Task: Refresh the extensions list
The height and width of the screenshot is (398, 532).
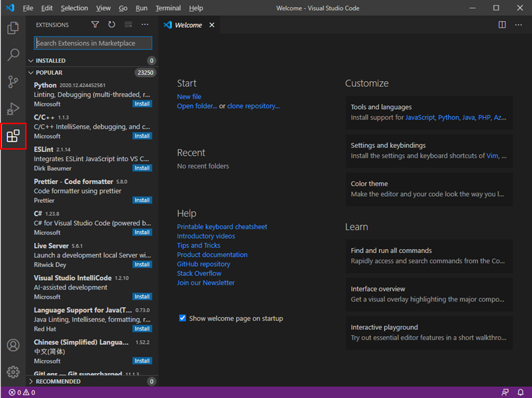Action: coord(112,24)
